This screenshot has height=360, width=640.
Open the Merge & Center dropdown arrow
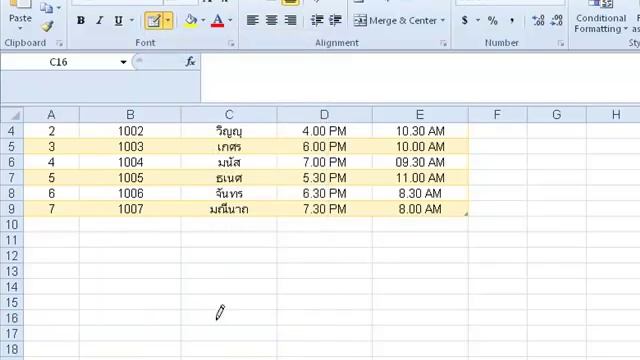tap(443, 20)
